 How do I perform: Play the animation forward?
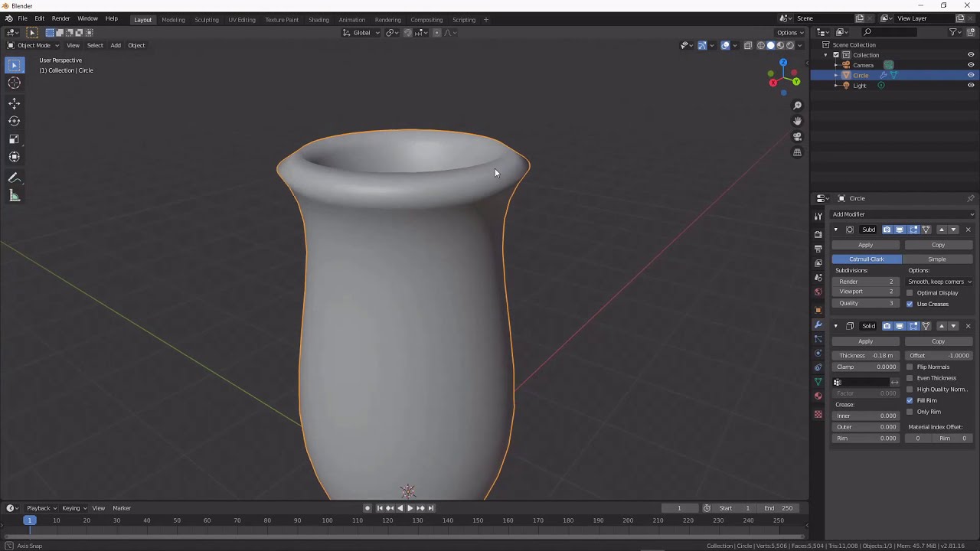410,508
